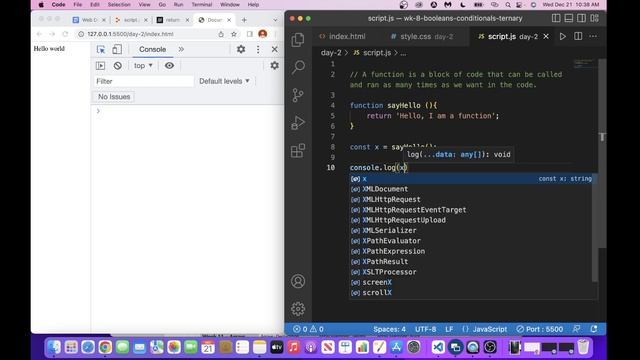Viewport: 640px width, 360px height.
Task: Open Chrome from the Dock
Action: (105, 347)
